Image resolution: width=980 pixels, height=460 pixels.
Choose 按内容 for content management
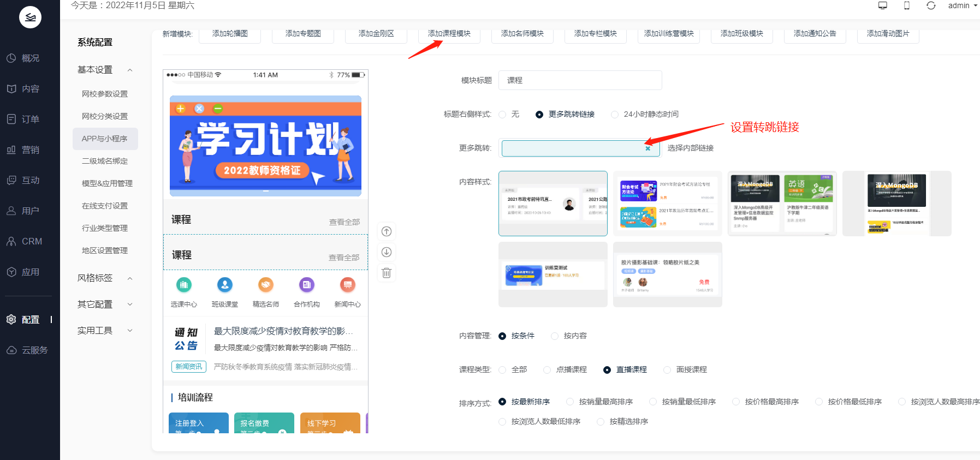[x=555, y=336]
